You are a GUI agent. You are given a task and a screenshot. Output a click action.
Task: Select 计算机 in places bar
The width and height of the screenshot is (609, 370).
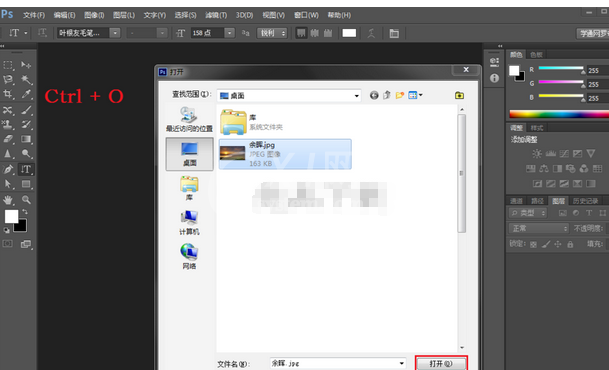189,223
